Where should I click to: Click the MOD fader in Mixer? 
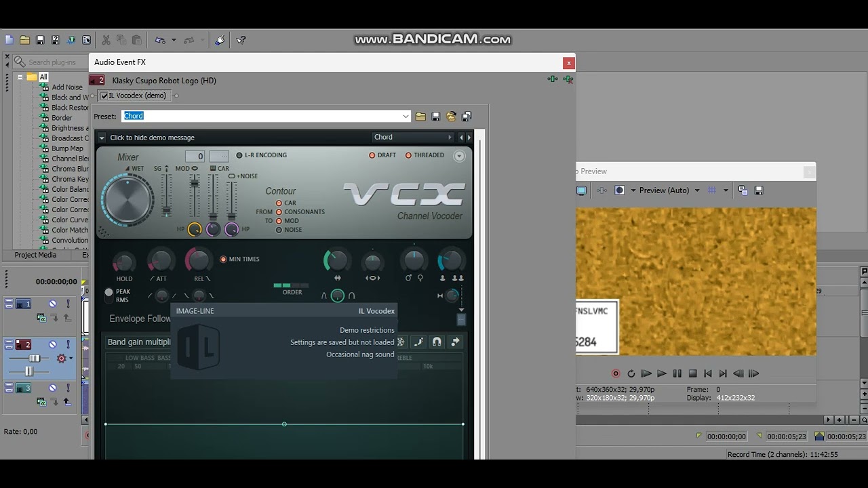195,183
